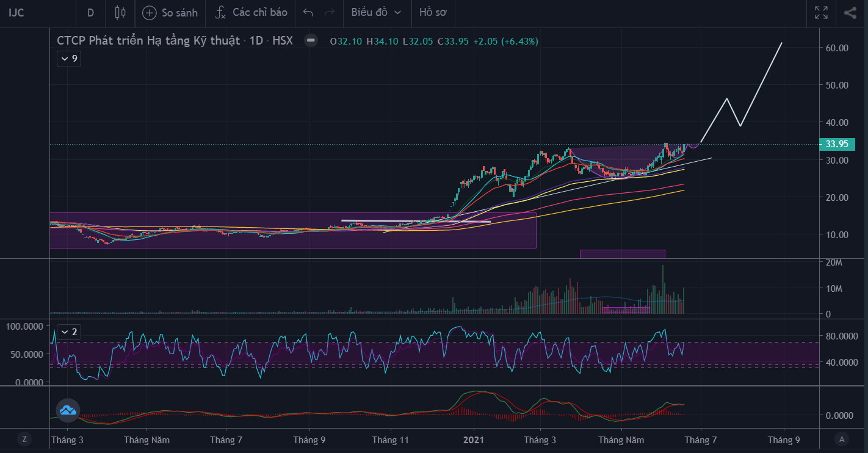Viewport: 868px width, 453px height.
Task: Select the D timeframe interval
Action: [x=90, y=12]
